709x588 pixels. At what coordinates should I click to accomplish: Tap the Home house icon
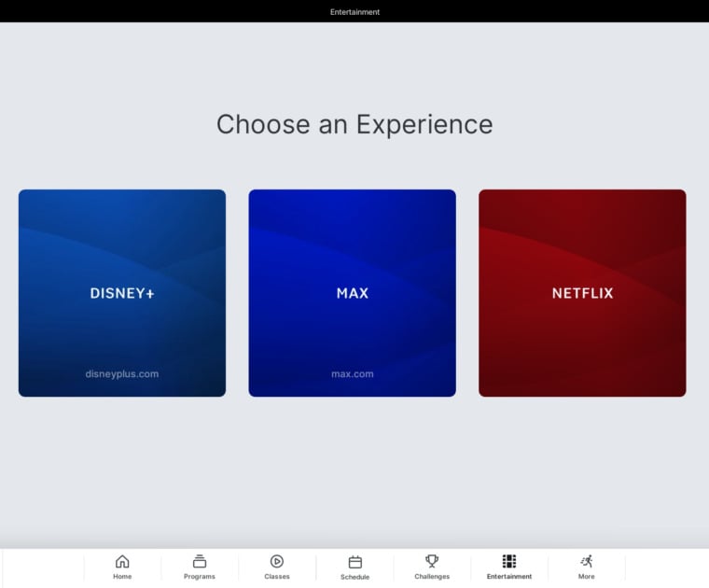pyautogui.click(x=122, y=561)
